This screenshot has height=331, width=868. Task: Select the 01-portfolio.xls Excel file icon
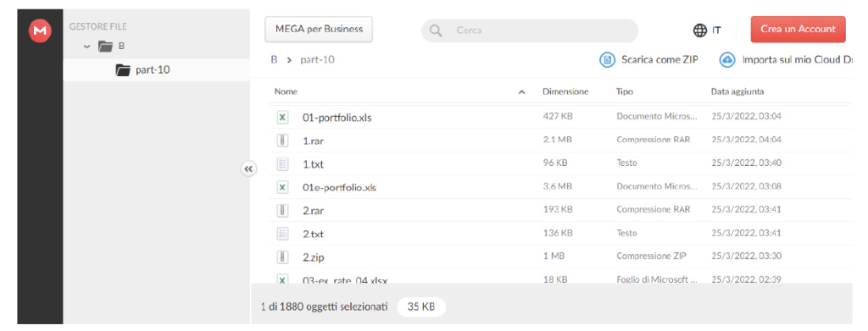(x=282, y=117)
